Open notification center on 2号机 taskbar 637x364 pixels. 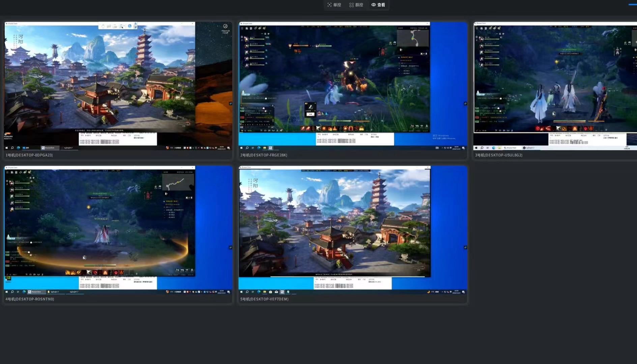pos(463,148)
